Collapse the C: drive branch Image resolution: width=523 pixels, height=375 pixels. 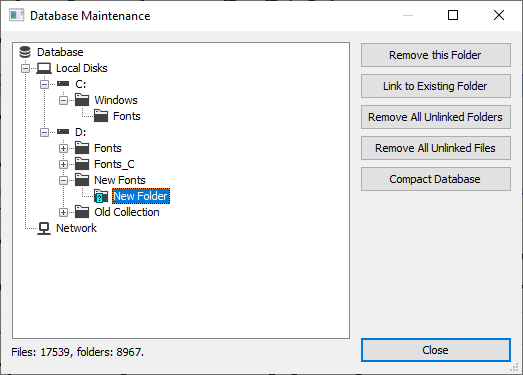tap(44, 84)
